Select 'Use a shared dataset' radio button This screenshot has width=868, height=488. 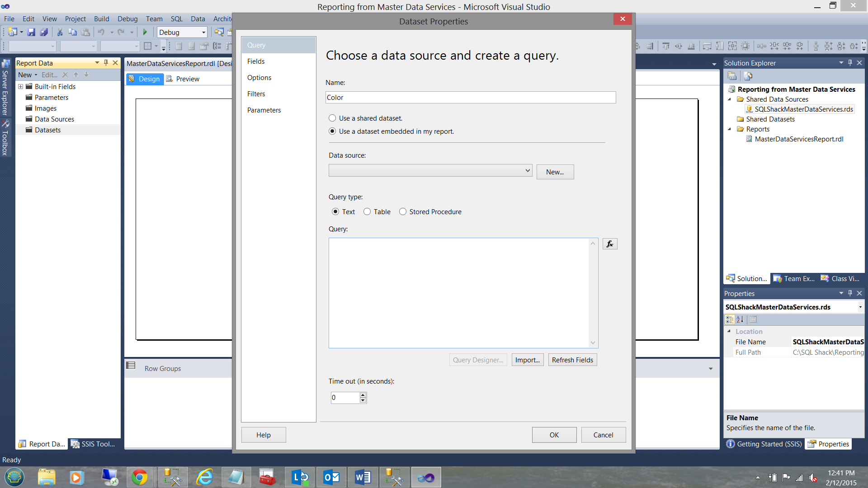point(332,118)
